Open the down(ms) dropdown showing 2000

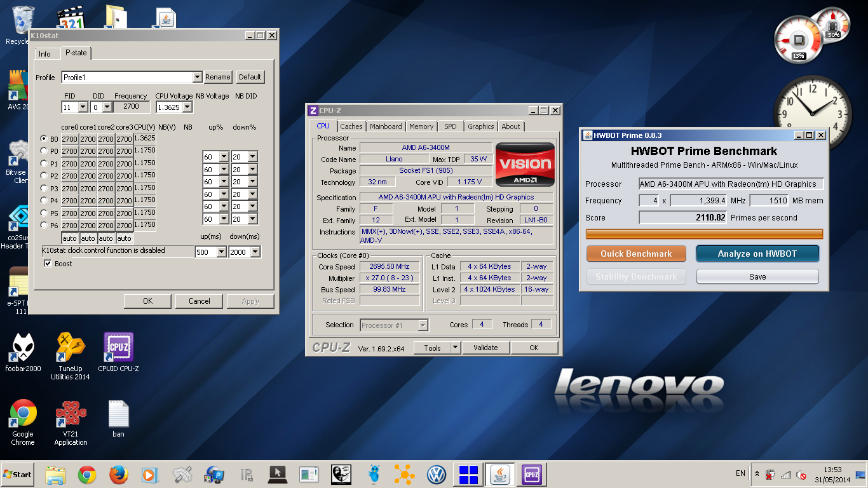click(255, 252)
